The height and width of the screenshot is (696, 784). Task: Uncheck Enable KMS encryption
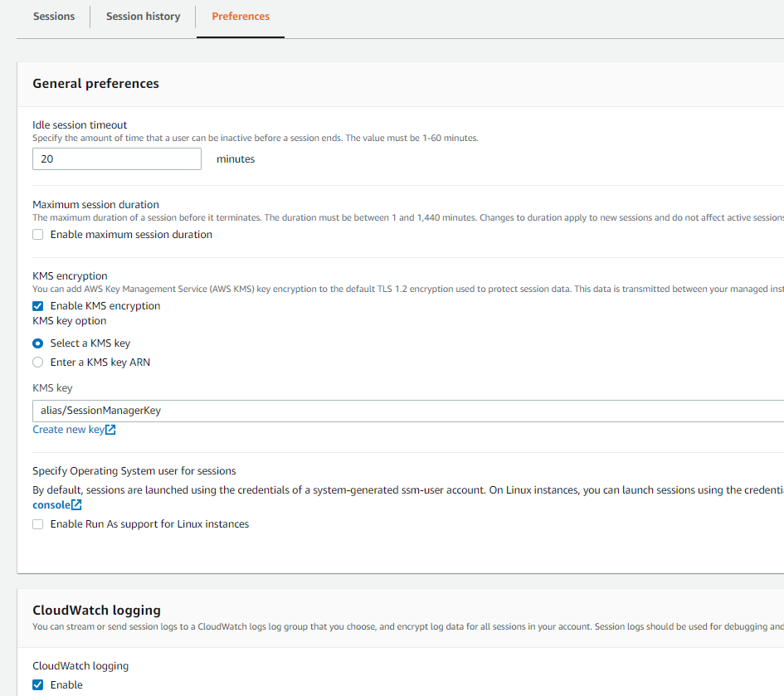38,306
